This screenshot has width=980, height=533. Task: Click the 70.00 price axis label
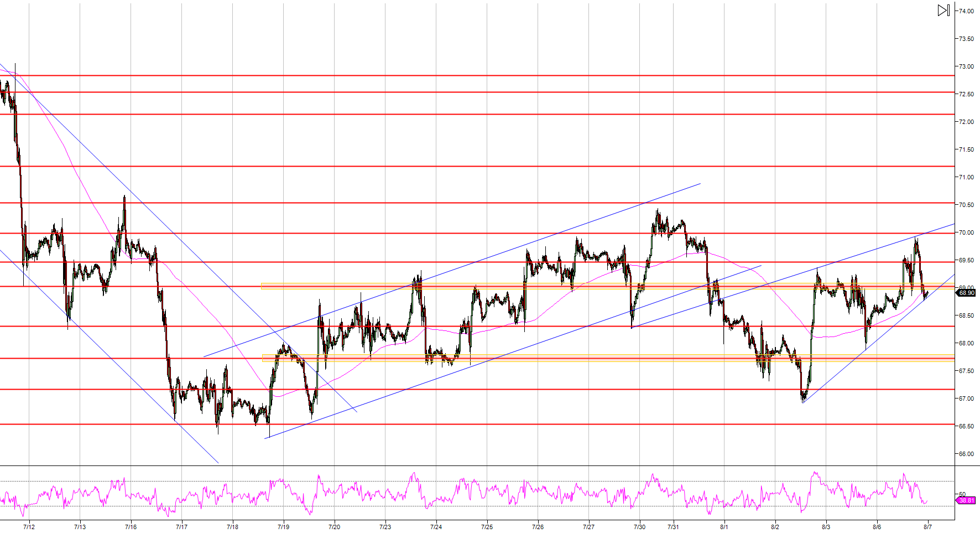tap(966, 232)
